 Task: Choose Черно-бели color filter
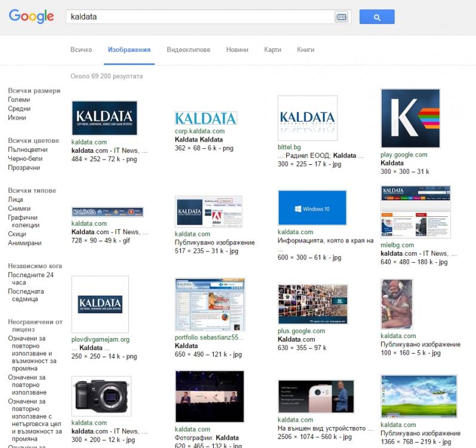tap(25, 158)
